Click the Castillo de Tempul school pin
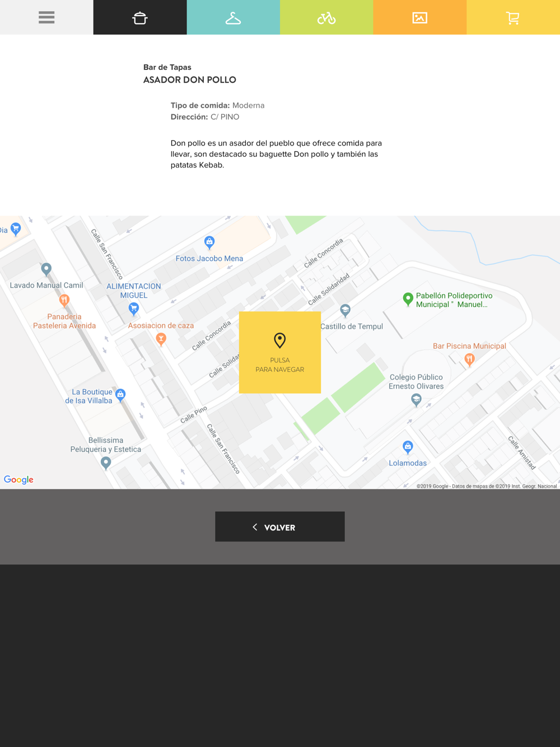Screen dimensions: 560x747 click(x=345, y=310)
